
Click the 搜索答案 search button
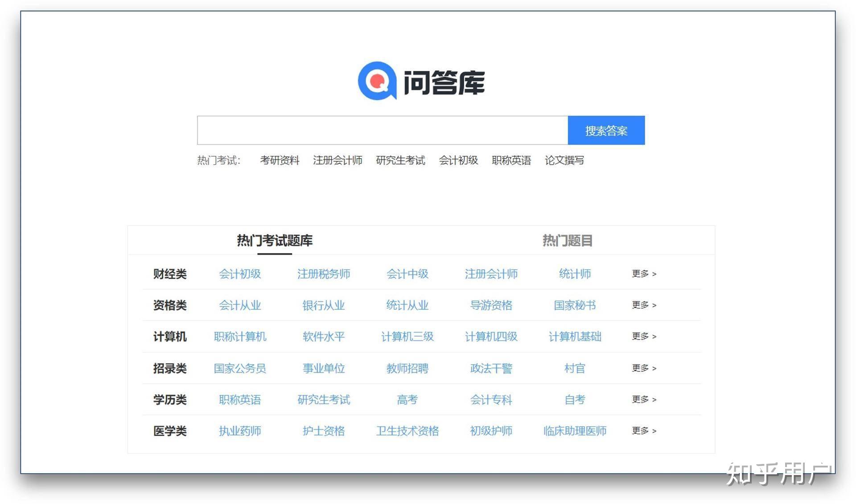pyautogui.click(x=606, y=130)
